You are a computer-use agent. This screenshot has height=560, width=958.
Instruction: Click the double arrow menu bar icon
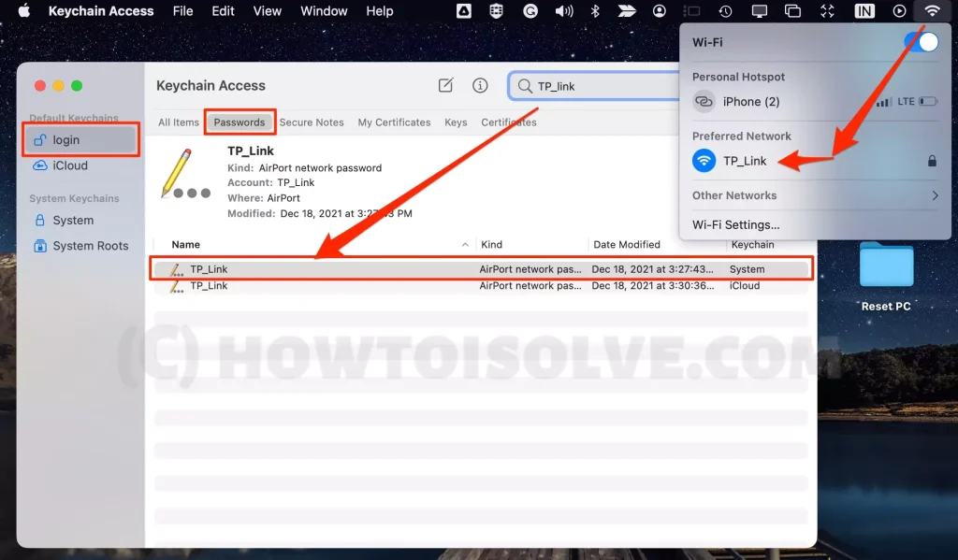coord(627,11)
